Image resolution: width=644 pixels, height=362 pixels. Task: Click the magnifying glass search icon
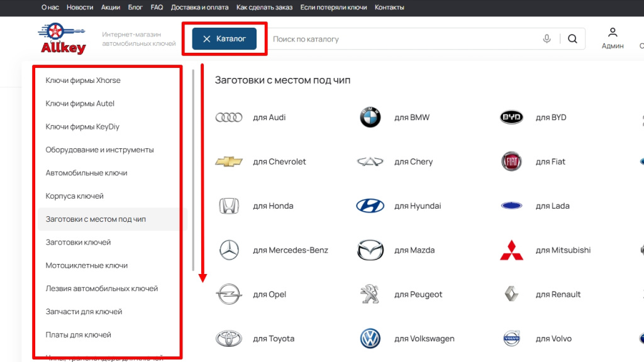coord(572,39)
